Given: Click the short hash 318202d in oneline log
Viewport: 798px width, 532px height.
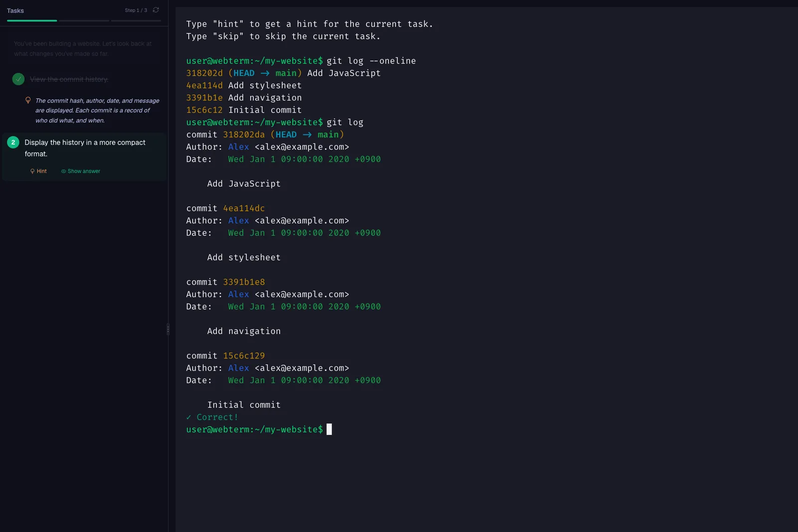Looking at the screenshot, I should tap(204, 73).
